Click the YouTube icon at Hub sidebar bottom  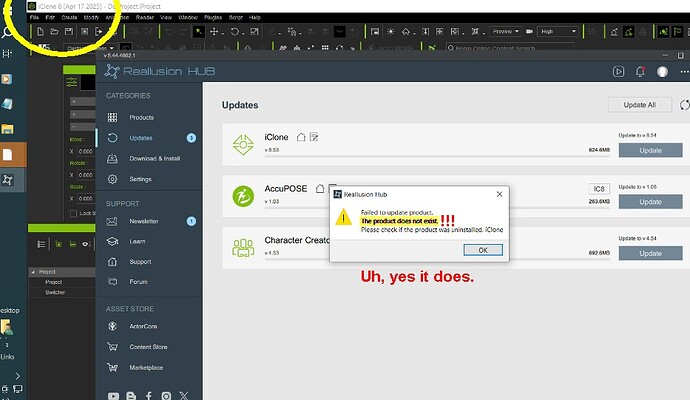click(x=113, y=396)
